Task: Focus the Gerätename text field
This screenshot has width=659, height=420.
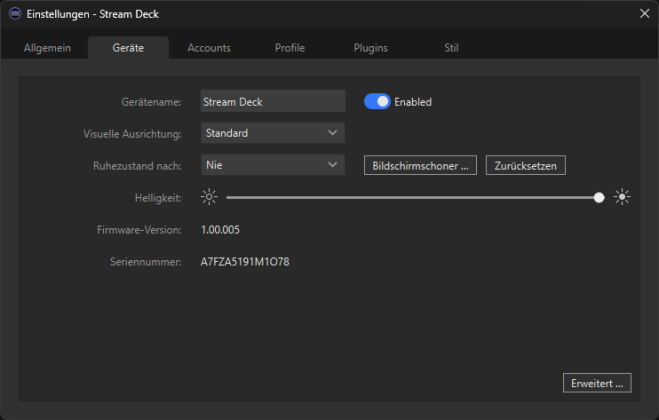Action: coord(272,101)
